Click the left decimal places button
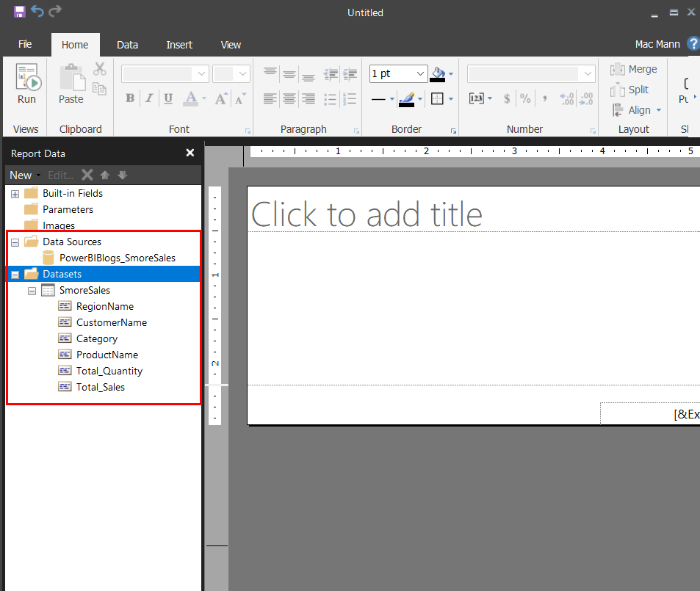Viewport: 700px width, 591px height. [x=567, y=98]
